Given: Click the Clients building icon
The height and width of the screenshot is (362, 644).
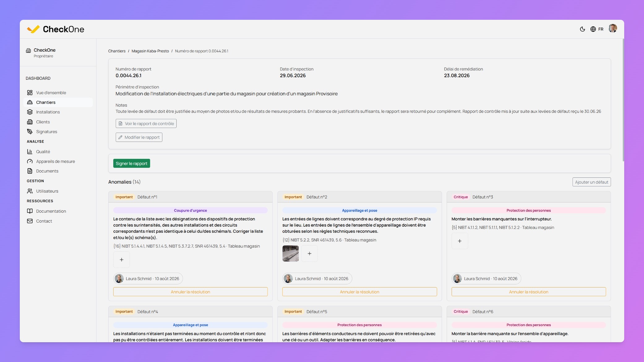Looking at the screenshot, I should tap(30, 122).
